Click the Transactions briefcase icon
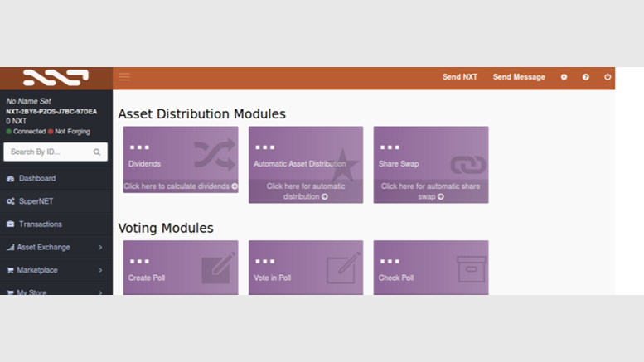 click(10, 224)
